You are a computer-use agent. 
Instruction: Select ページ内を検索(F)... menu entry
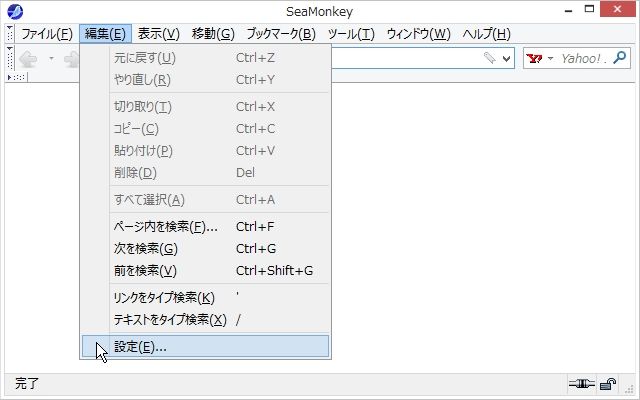(x=205, y=227)
